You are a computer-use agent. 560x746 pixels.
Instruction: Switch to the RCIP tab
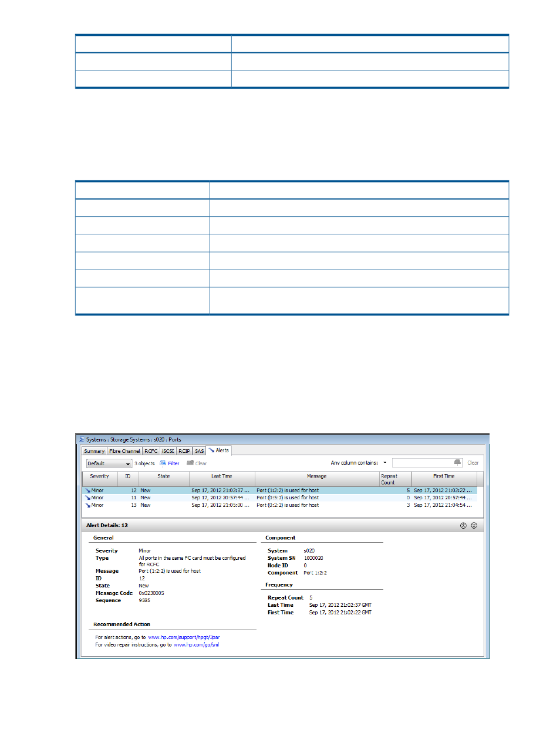click(x=184, y=451)
